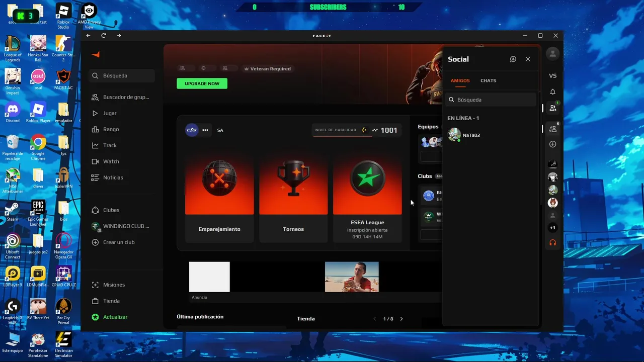Click the +1 more members bubble
The image size is (644, 362).
(552, 228)
